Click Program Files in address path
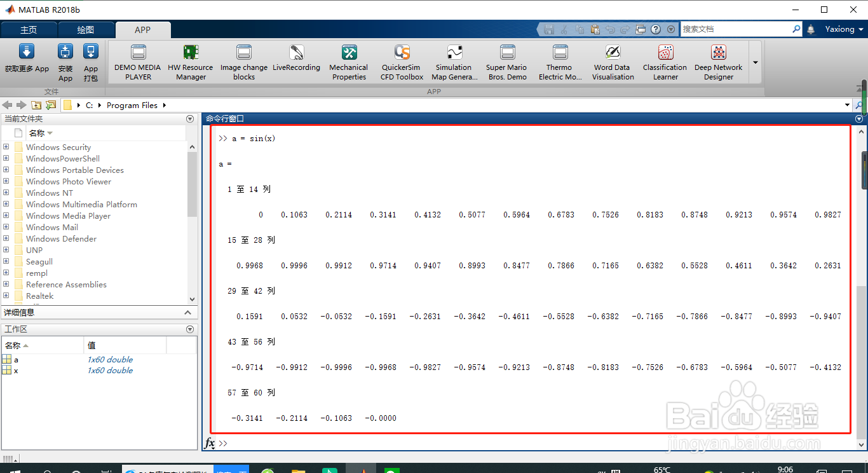 132,106
